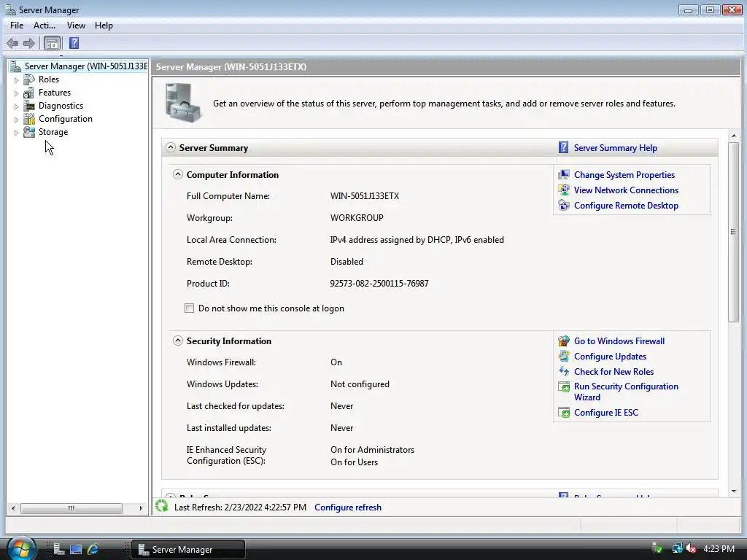Click the Check for New Roles icon
This screenshot has height=560, width=747.
564,371
